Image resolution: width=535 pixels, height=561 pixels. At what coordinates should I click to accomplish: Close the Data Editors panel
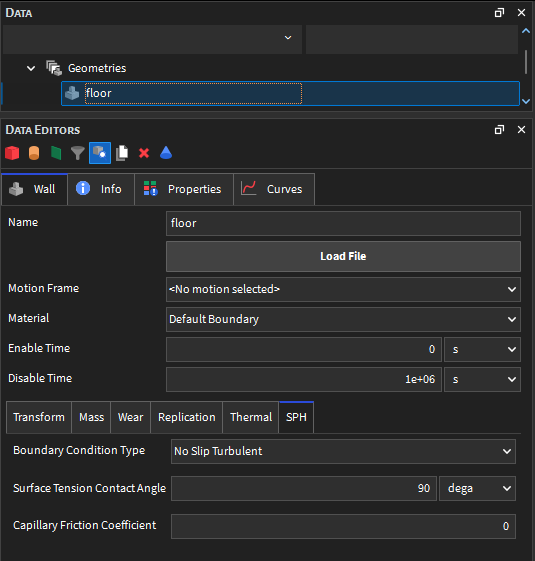pos(521,130)
